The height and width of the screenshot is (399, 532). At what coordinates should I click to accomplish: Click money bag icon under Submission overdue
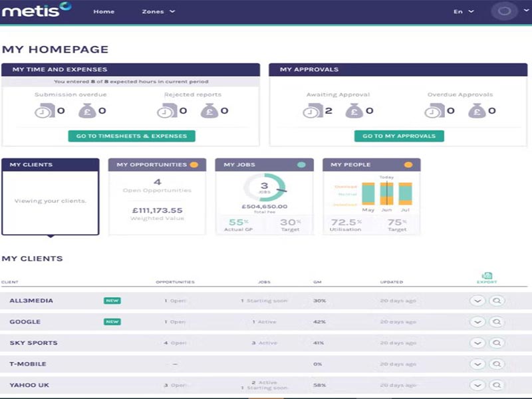click(x=87, y=110)
